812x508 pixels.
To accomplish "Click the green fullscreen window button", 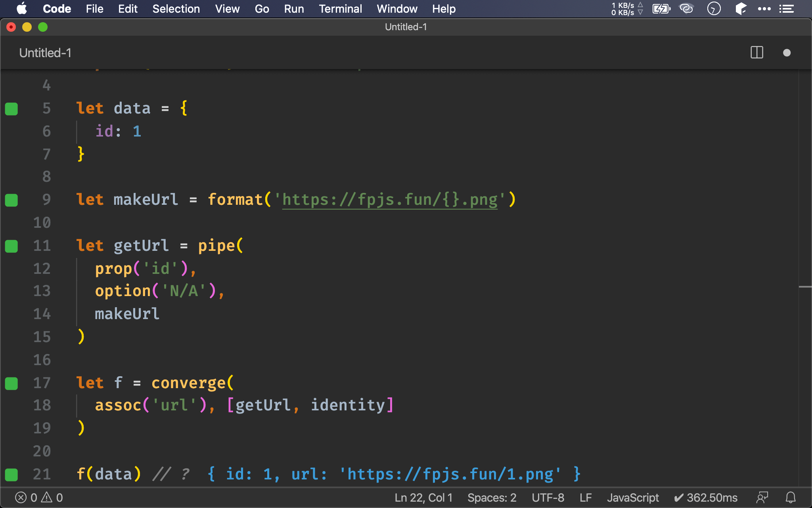I will tap(43, 27).
